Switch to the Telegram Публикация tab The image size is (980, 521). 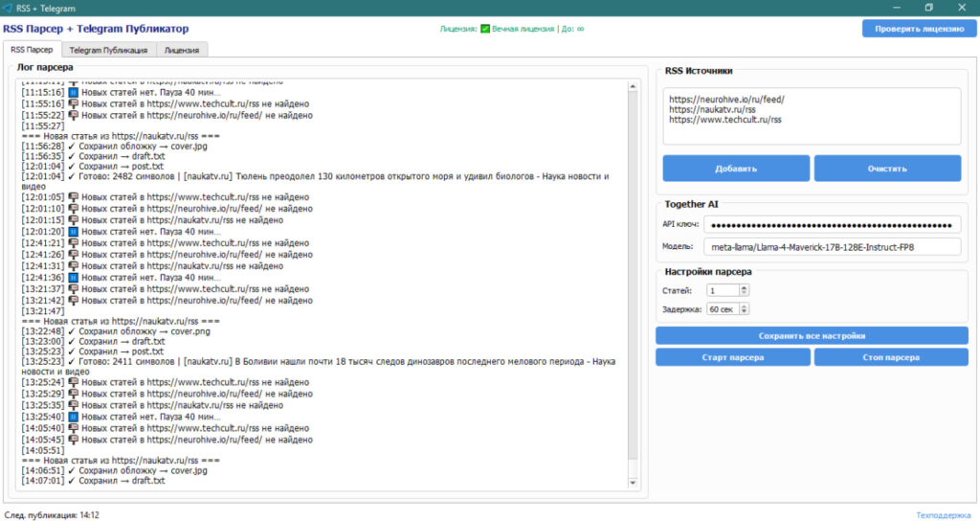click(108, 50)
